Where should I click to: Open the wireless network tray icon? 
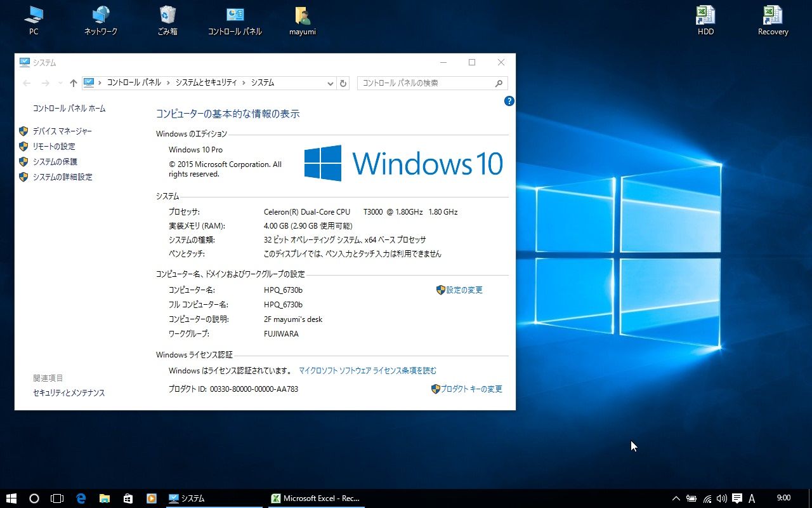point(707,498)
